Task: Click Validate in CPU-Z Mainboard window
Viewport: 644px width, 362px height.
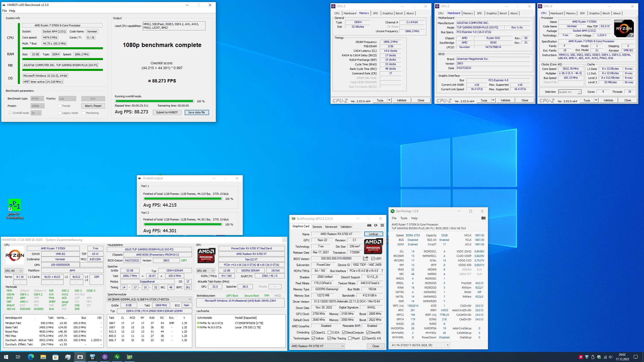Action: click(505, 100)
